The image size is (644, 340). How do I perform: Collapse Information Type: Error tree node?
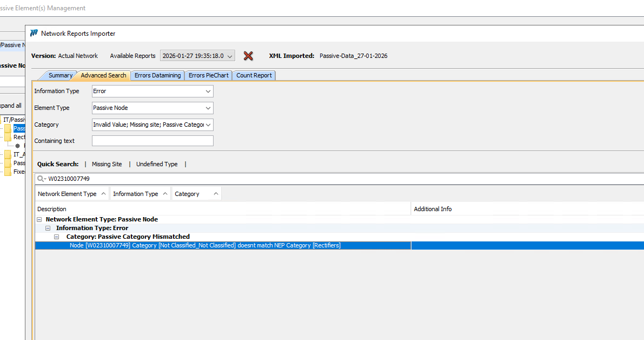(x=48, y=228)
